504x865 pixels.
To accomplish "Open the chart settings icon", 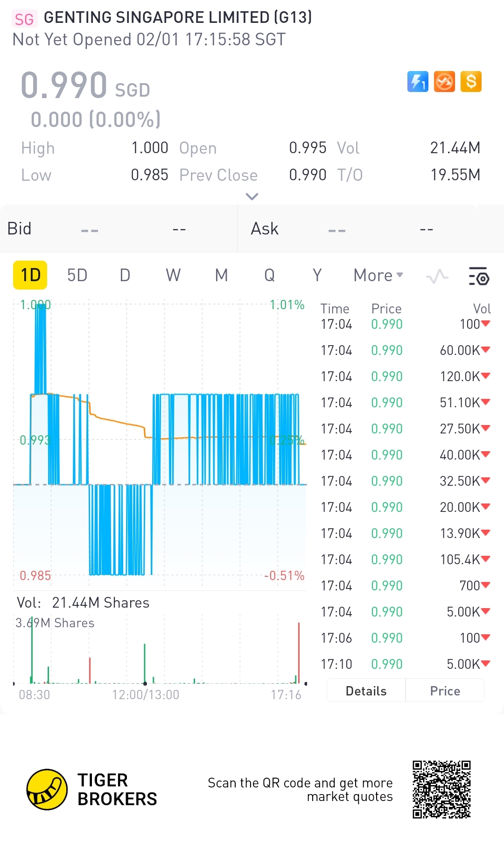I will click(x=478, y=276).
